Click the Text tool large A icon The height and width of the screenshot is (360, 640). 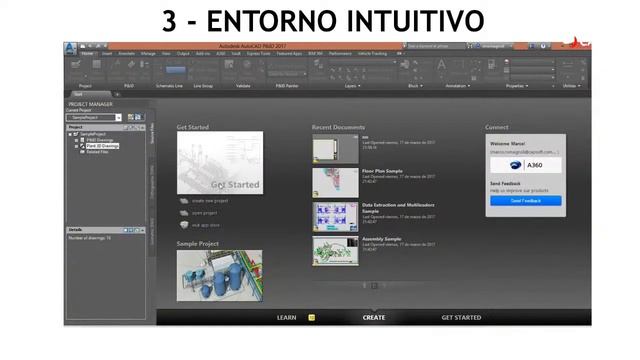441,64
